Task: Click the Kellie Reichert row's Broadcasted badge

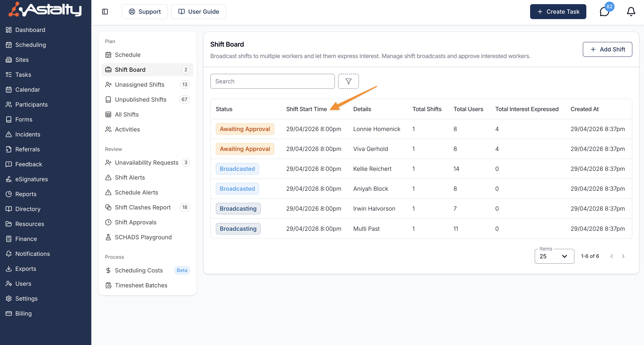Action: tap(237, 169)
